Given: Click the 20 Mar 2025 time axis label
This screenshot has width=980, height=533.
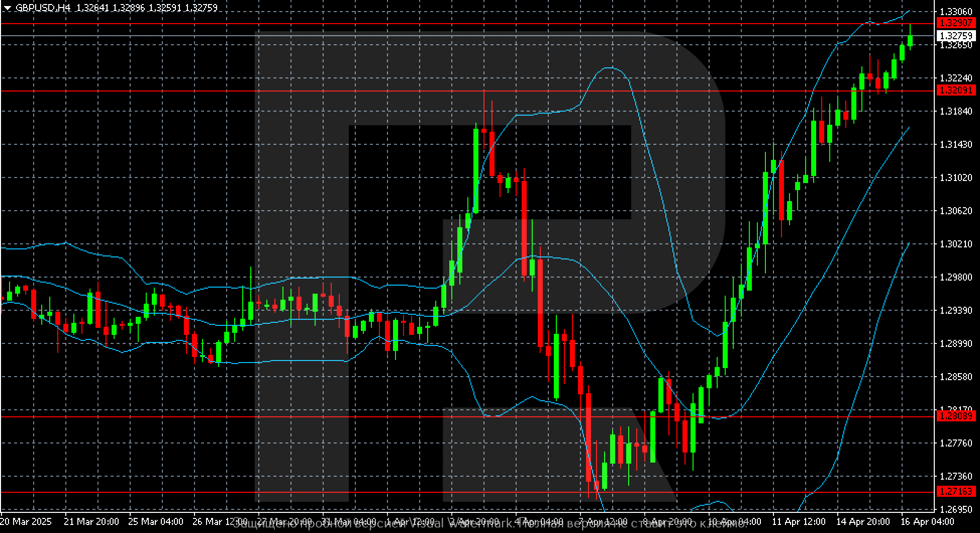Looking at the screenshot, I should pyautogui.click(x=26, y=521).
